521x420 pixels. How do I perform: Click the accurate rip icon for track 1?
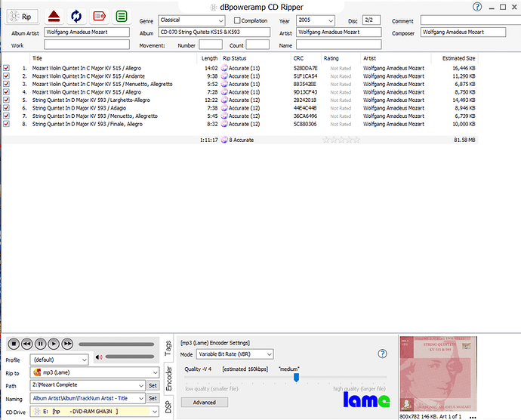tap(224, 68)
